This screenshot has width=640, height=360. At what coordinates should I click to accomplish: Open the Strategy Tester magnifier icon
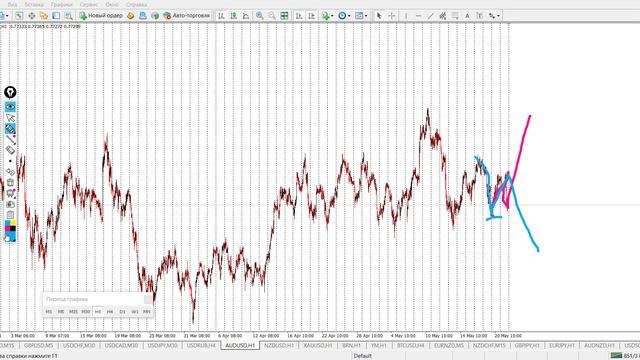tap(69, 16)
